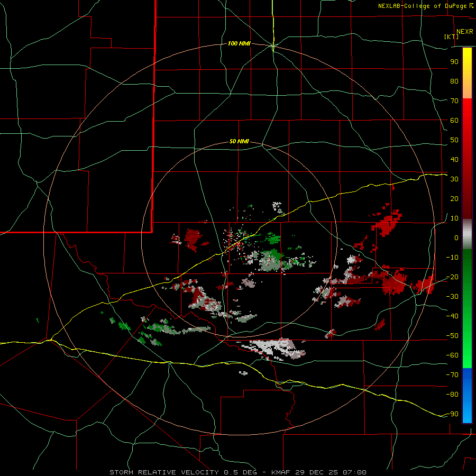Image resolution: width=476 pixels, height=476 pixels.
Task: Click the positive 40 scale value
Action: (x=454, y=159)
